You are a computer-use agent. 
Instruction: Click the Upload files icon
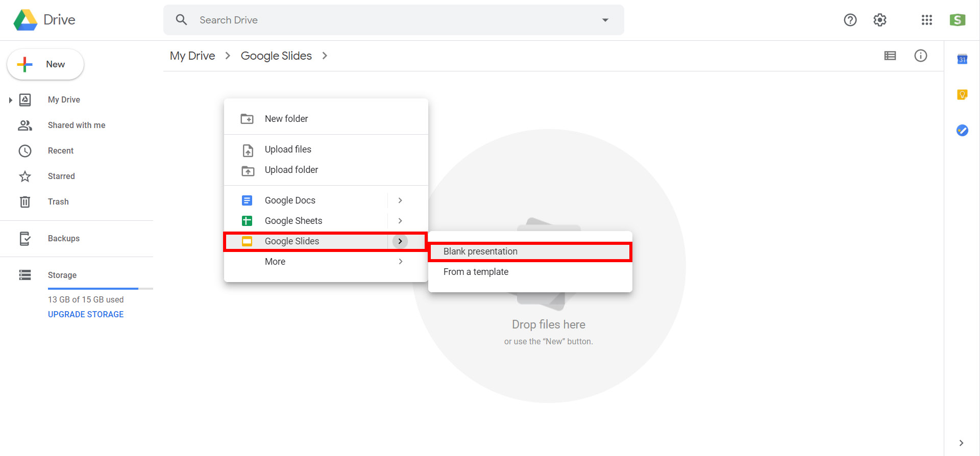[x=248, y=150]
